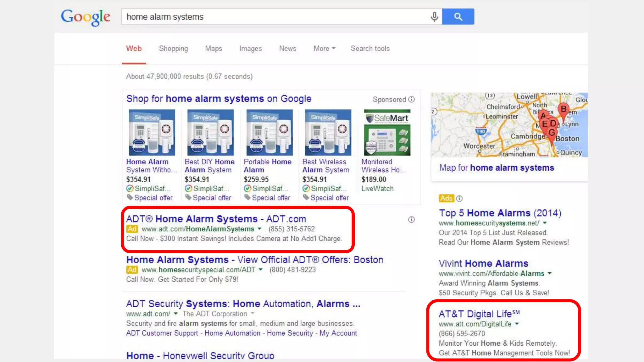Image resolution: width=644 pixels, height=362 pixels.
Task: Switch to the Shopping tab
Action: (x=173, y=48)
